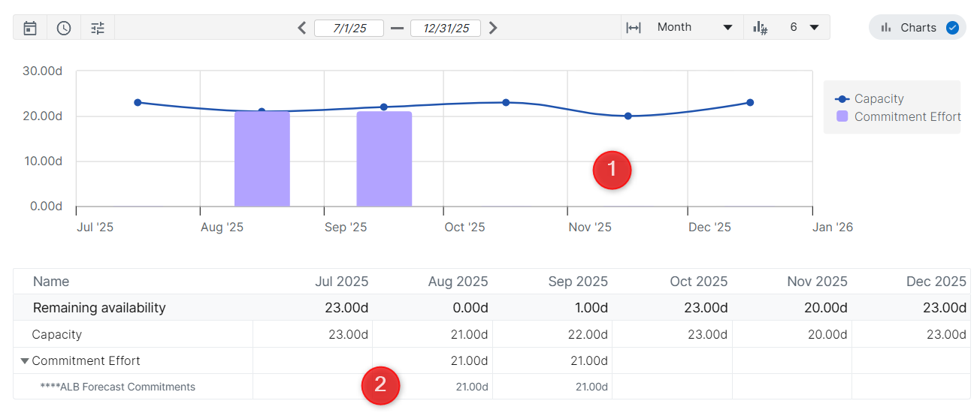Image resolution: width=980 pixels, height=413 pixels.
Task: Click the Name column header
Action: (x=51, y=282)
